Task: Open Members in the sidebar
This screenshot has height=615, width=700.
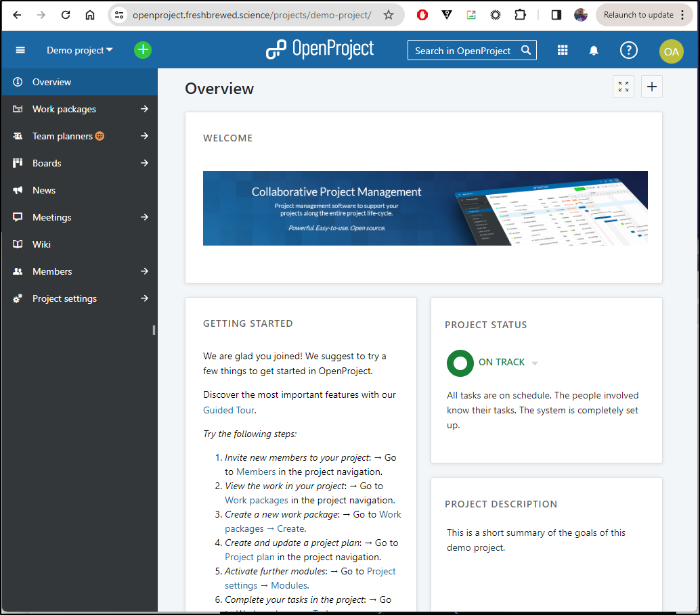Action: [x=52, y=271]
